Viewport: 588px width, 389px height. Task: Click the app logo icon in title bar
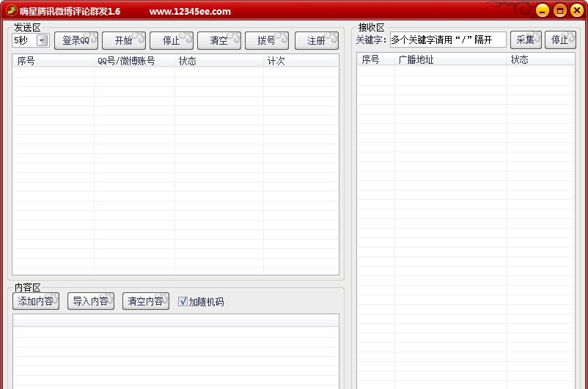(x=11, y=10)
